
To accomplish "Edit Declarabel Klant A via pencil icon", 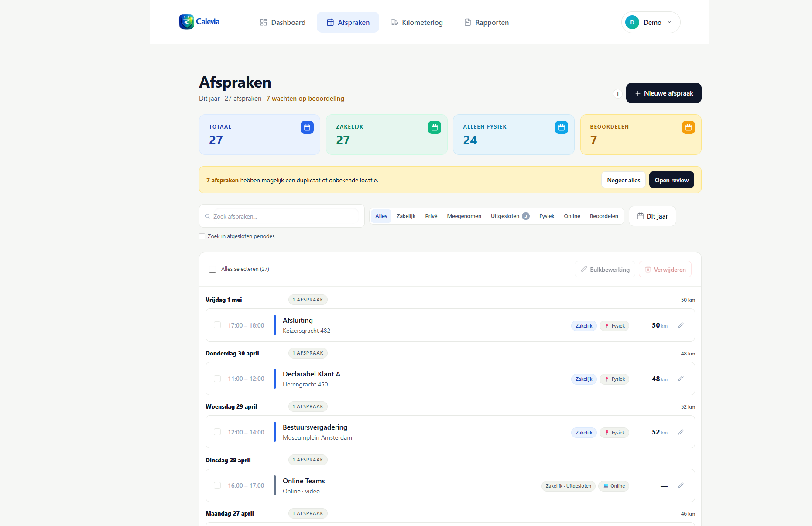I will click(x=681, y=379).
